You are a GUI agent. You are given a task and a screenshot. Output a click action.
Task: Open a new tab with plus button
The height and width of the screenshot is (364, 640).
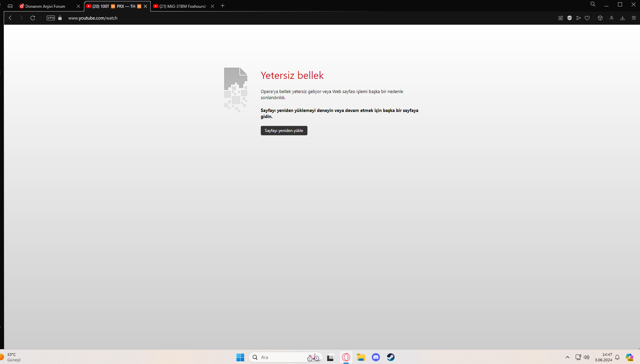pos(222,6)
